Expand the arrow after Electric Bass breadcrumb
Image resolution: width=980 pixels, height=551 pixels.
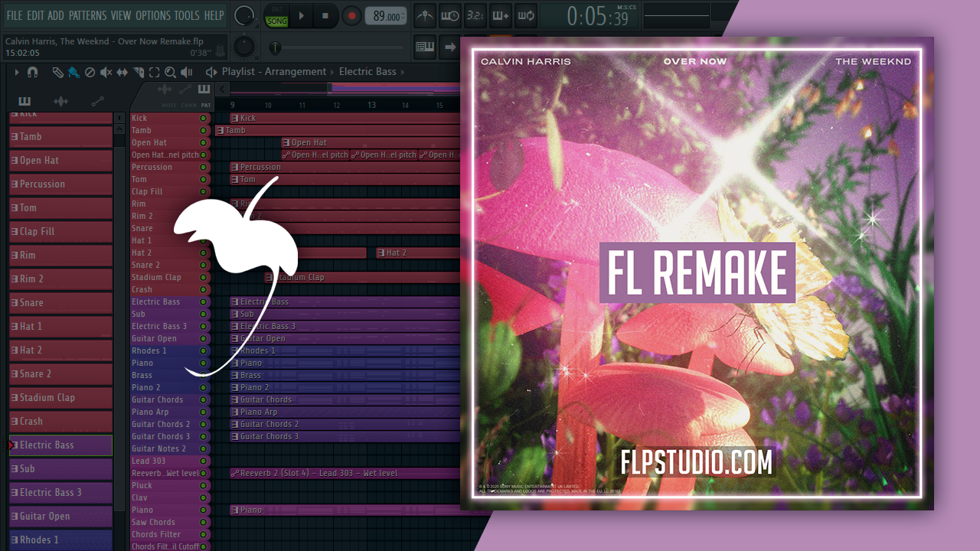click(x=403, y=72)
